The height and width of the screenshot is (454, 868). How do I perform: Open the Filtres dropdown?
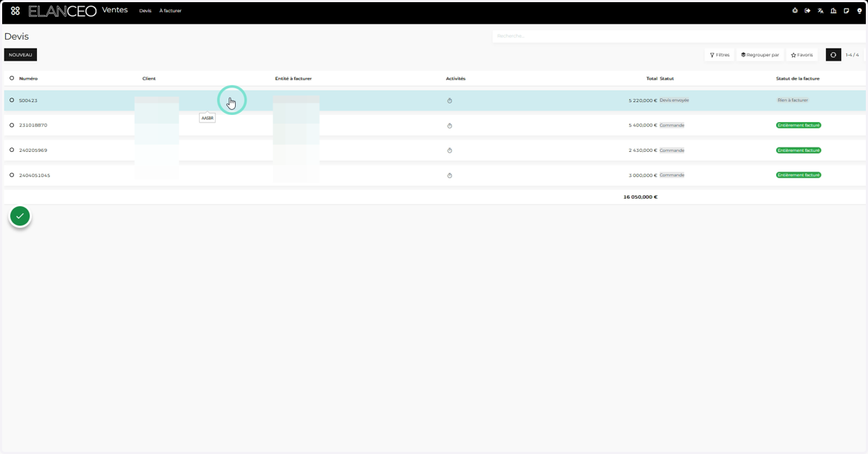[720, 55]
